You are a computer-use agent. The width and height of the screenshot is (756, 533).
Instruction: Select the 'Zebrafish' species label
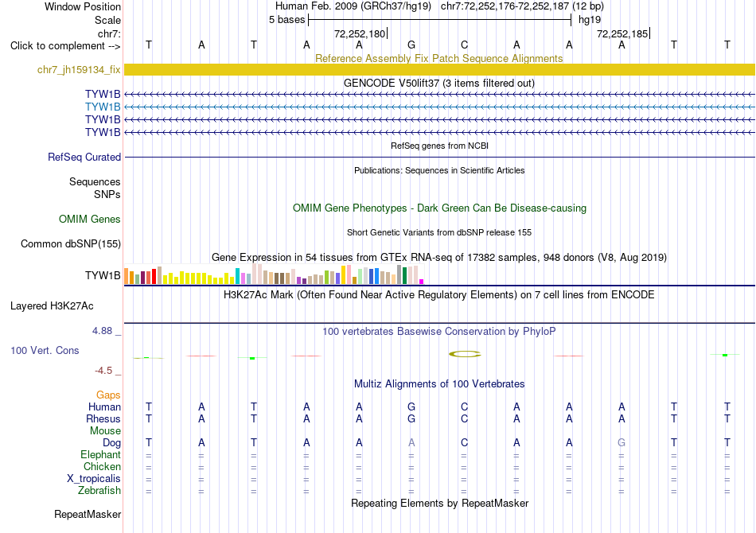click(99, 491)
